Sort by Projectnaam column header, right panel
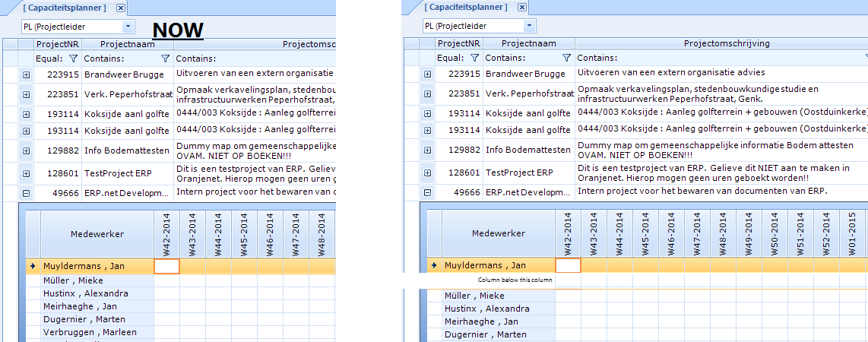The height and width of the screenshot is (342, 868). 529,44
